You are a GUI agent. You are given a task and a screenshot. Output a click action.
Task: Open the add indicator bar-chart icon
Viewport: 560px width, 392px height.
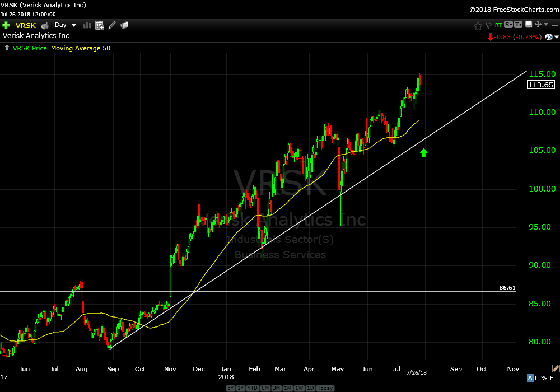(87, 25)
